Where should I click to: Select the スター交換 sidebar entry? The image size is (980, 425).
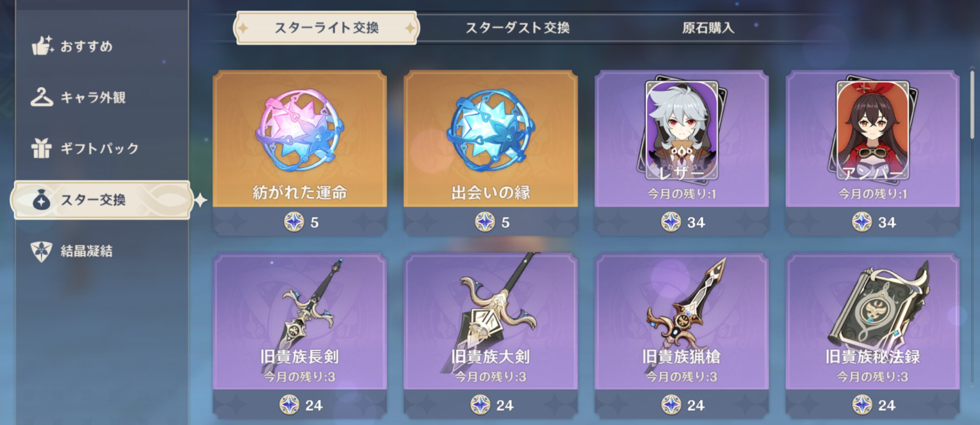[x=101, y=200]
